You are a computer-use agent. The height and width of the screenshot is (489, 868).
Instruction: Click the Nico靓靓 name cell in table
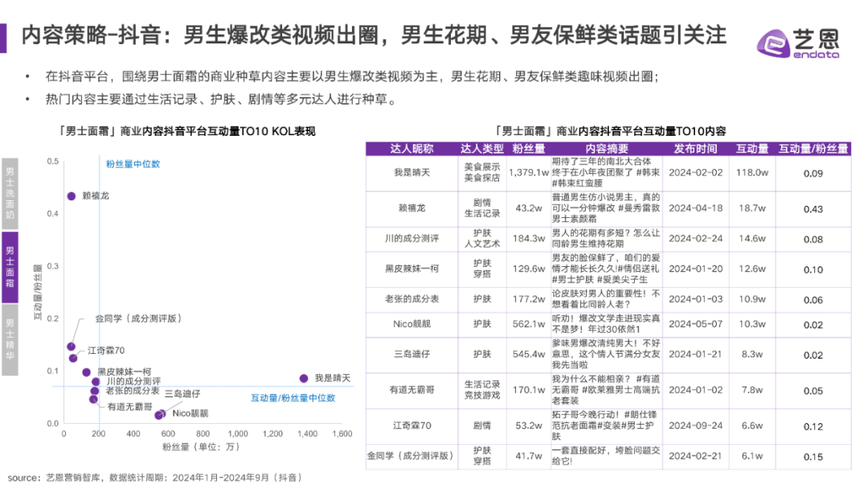click(x=411, y=324)
